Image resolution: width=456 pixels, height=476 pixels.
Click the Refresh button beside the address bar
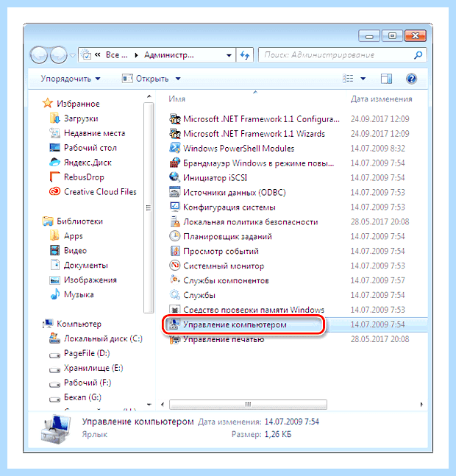244,55
